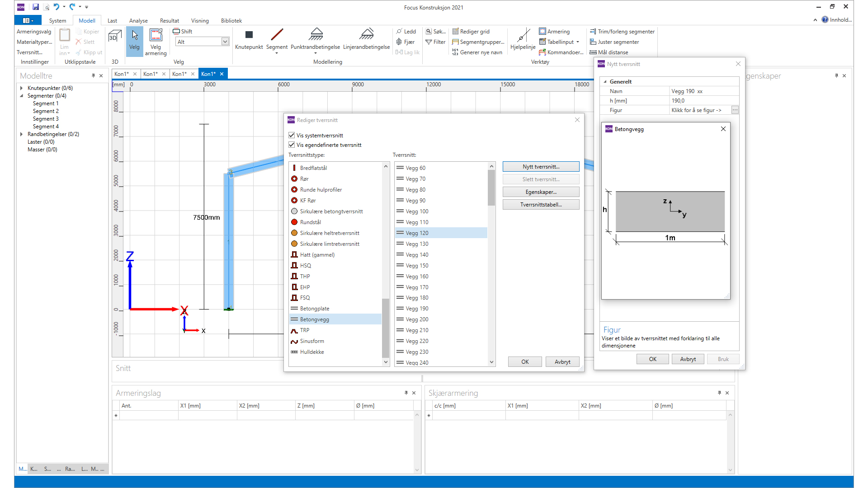Select the Knutepunkt node tool
Viewport: 868px width, 488px height.
tap(249, 40)
